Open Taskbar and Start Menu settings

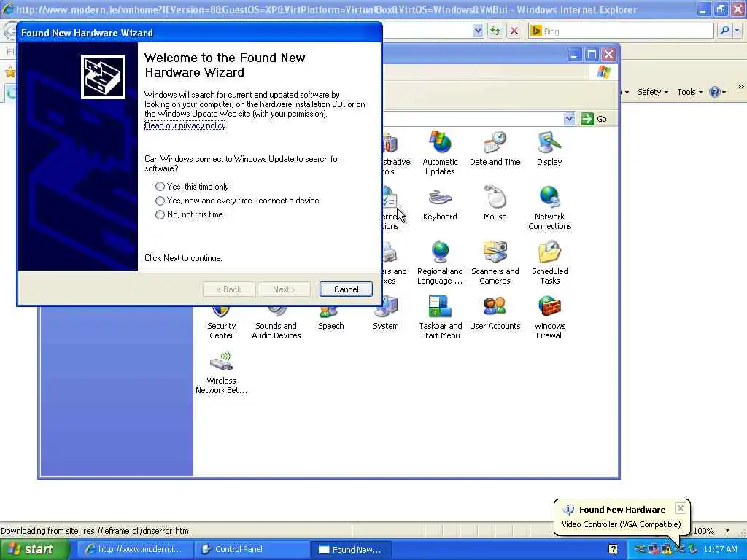pyautogui.click(x=440, y=317)
